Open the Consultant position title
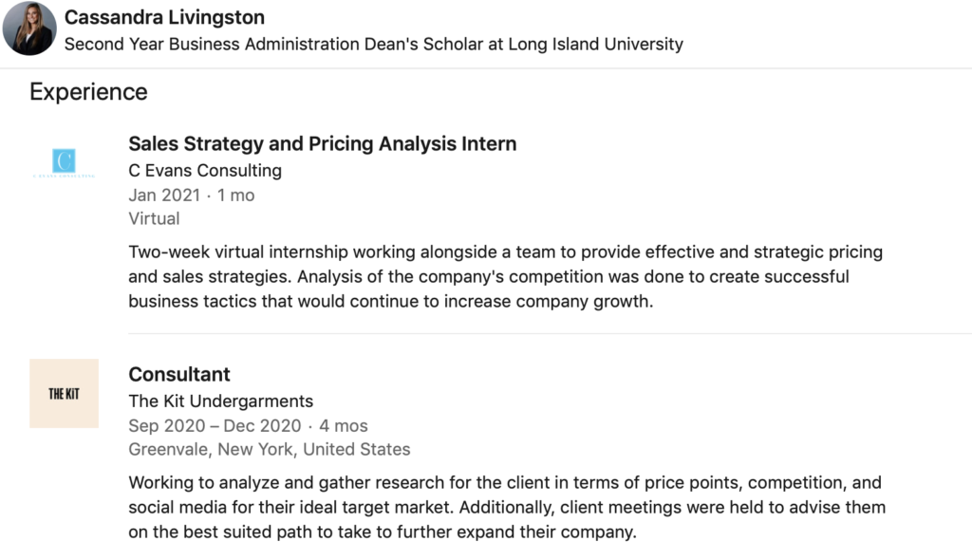The image size is (972, 560). coord(179,375)
